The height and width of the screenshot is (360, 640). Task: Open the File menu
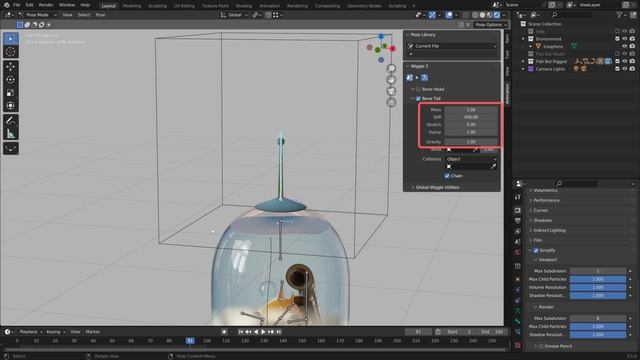click(17, 5)
